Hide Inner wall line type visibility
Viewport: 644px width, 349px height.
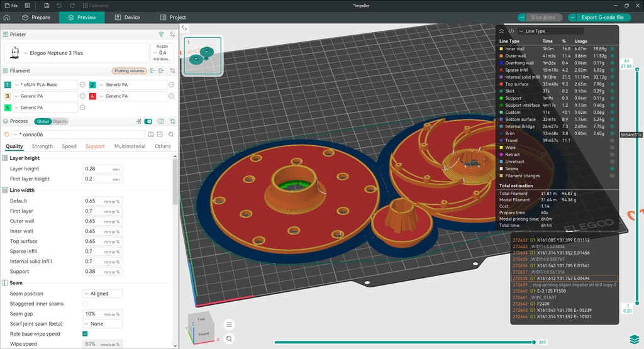click(x=613, y=48)
